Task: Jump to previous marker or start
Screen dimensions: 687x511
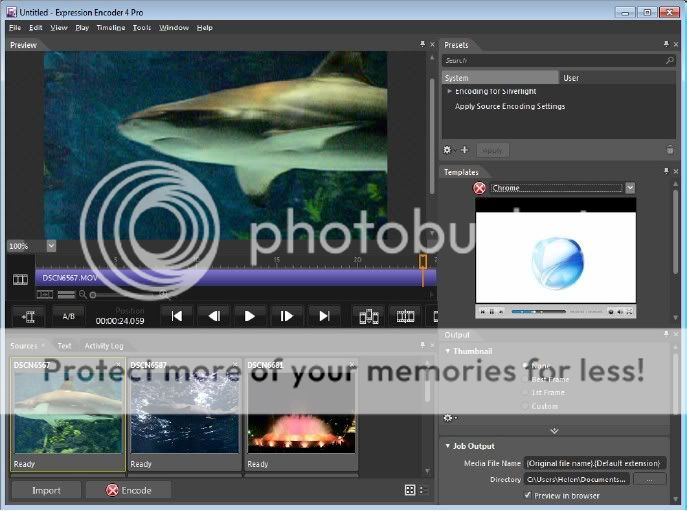Action: pyautogui.click(x=177, y=316)
